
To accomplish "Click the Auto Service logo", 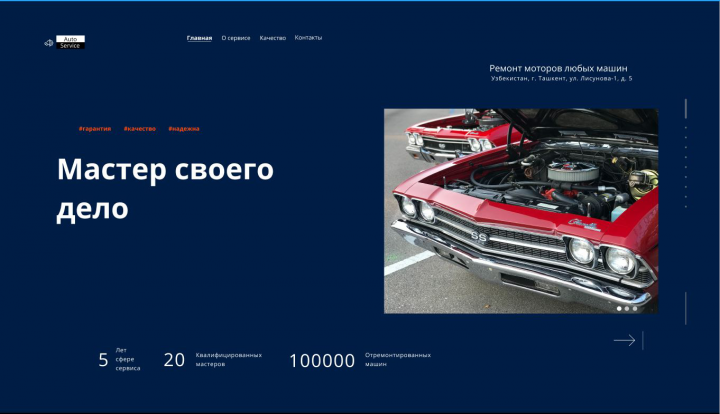I will [65, 42].
